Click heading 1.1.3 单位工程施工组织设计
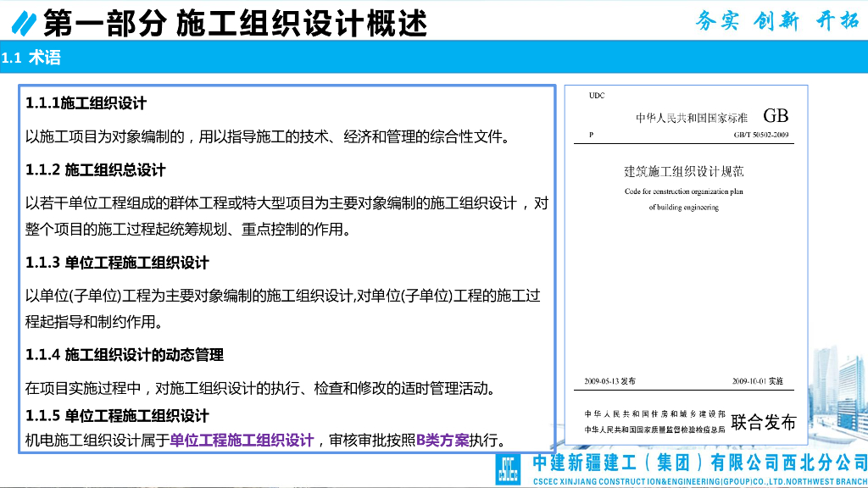This screenshot has width=868, height=488. (117, 263)
